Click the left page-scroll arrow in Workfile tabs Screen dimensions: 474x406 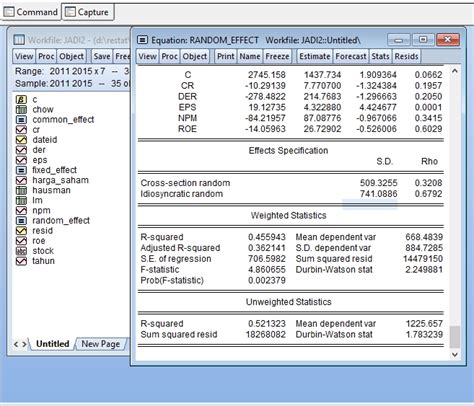click(x=16, y=344)
